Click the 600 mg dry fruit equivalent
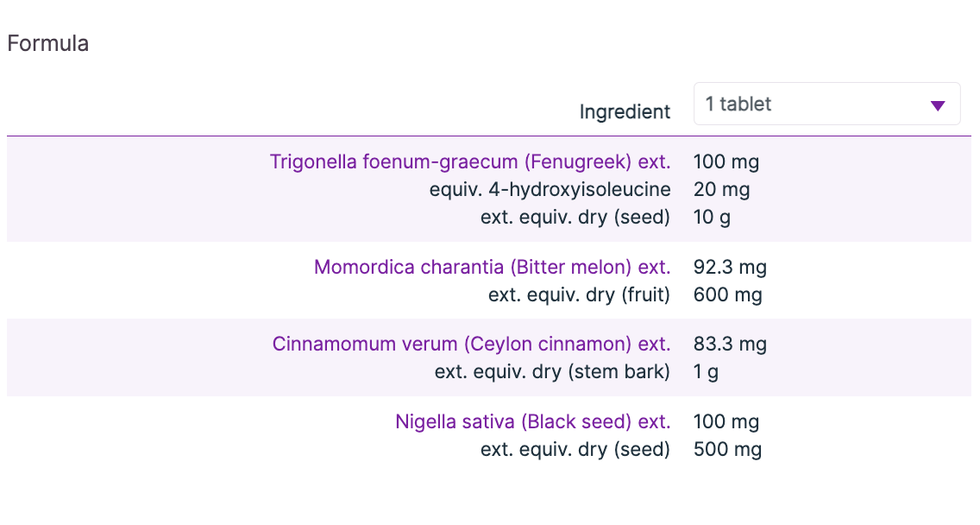The height and width of the screenshot is (525, 980). point(727,294)
